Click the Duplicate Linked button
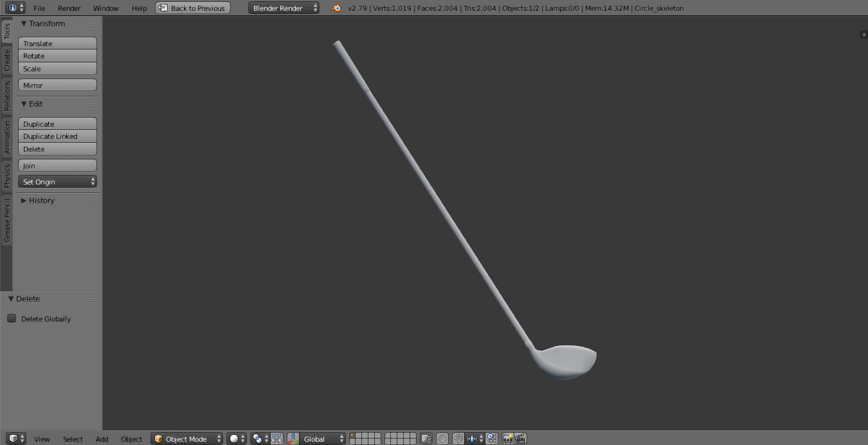Viewport: 868px width, 445px height. pos(57,136)
